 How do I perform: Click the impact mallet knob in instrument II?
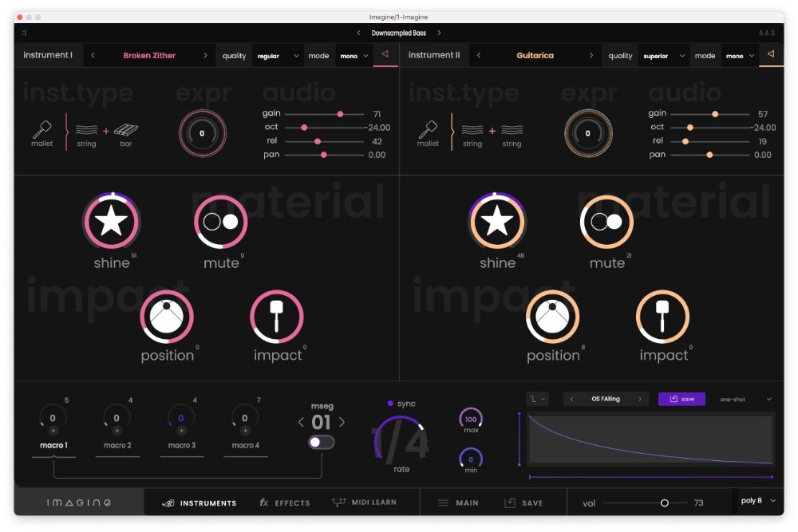662,317
